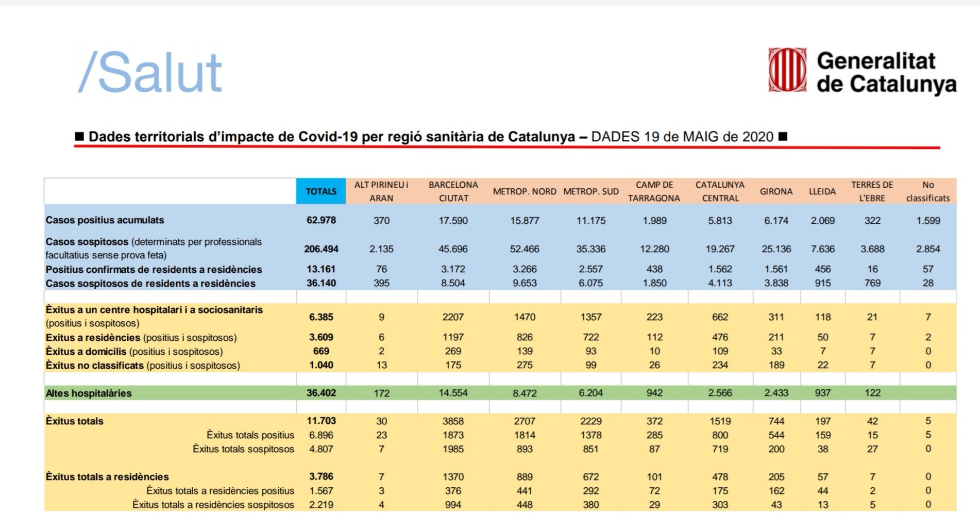Viewport: 980px width, 528px height.
Task: Click the Generalitat de Catalunya shield emblem
Action: (x=787, y=70)
